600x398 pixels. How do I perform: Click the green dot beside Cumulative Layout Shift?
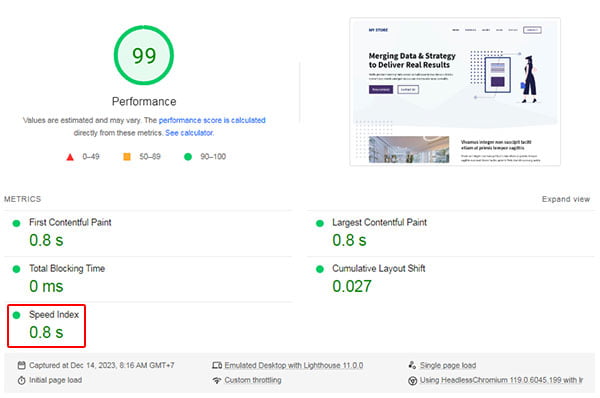(x=320, y=269)
